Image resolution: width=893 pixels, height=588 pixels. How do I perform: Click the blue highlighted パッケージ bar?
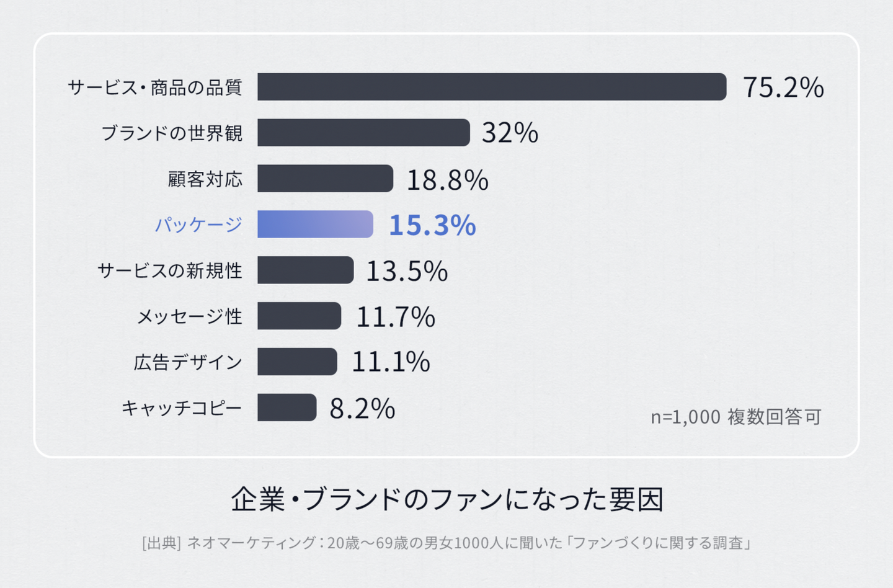pyautogui.click(x=315, y=225)
